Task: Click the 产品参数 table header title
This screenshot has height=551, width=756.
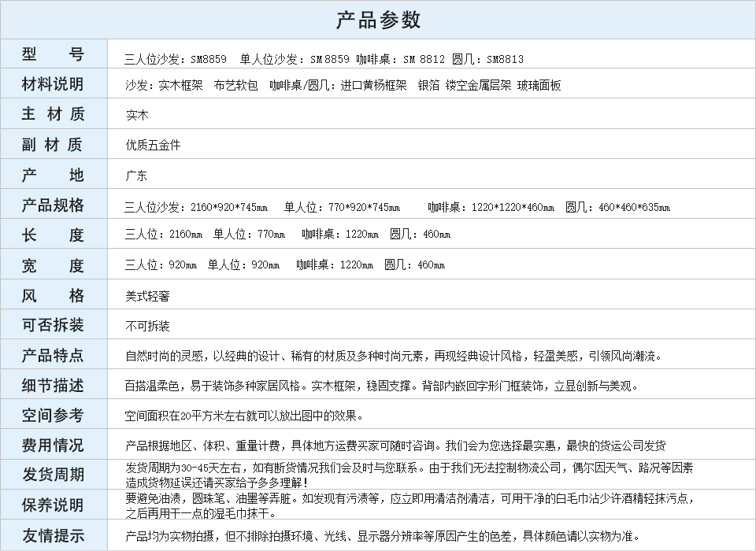Action: coord(378,20)
